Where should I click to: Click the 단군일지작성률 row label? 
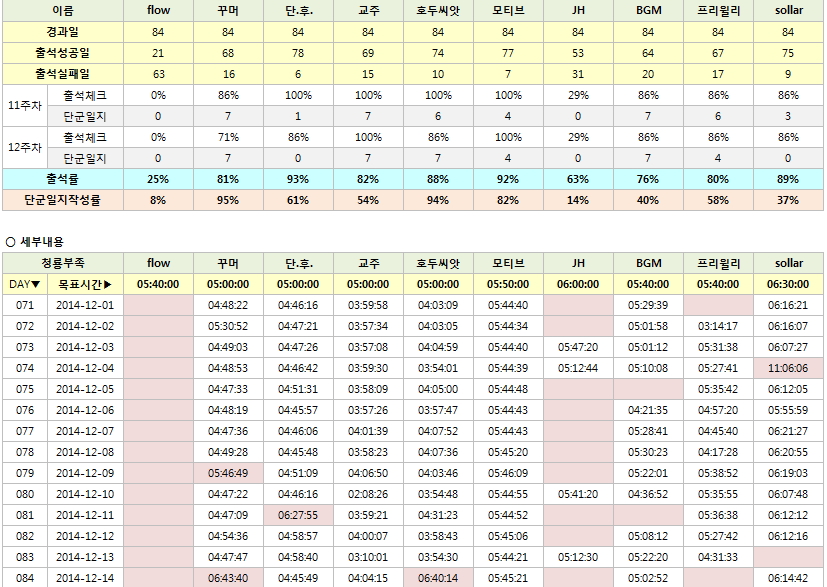(x=63, y=200)
